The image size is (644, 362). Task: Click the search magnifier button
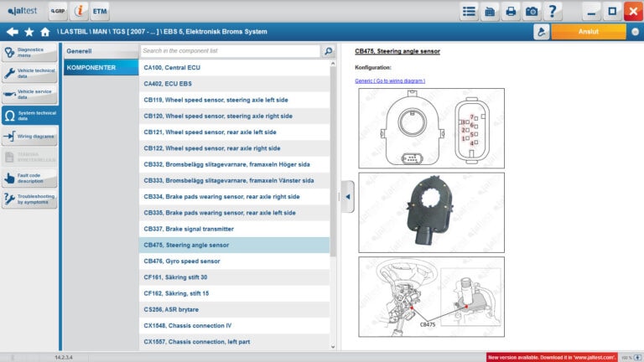pos(328,51)
